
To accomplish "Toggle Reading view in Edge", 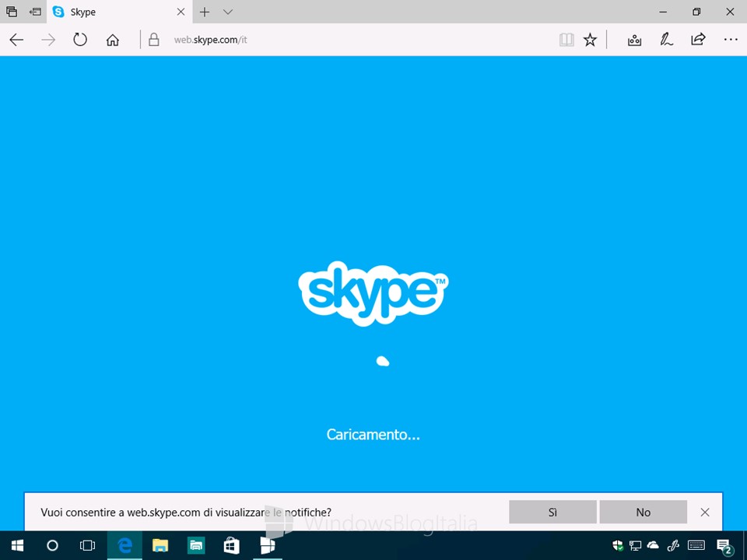I will click(x=566, y=40).
